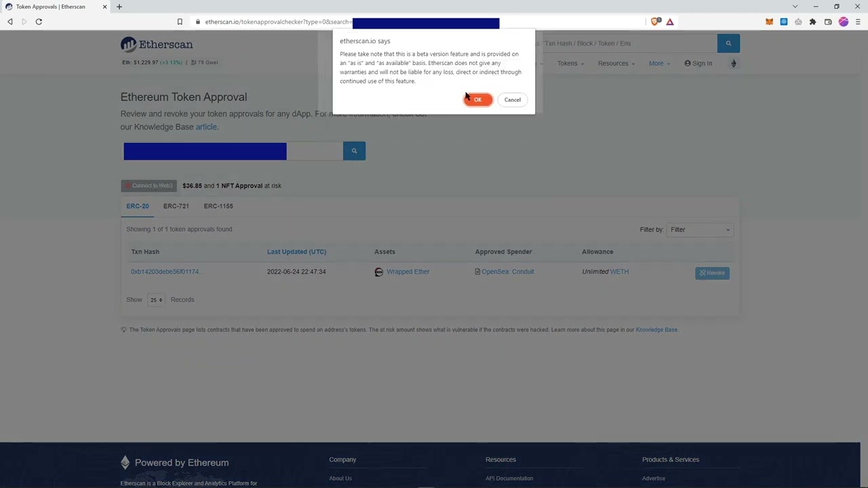The image size is (868, 488).
Task: Click the search magnifier on the token approval field
Action: (x=354, y=150)
